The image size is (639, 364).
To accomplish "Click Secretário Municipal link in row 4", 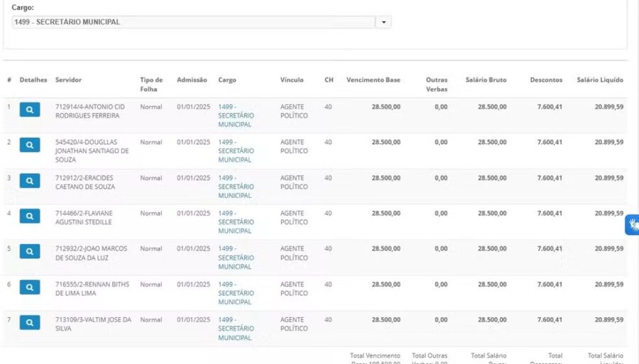I will 235,222.
